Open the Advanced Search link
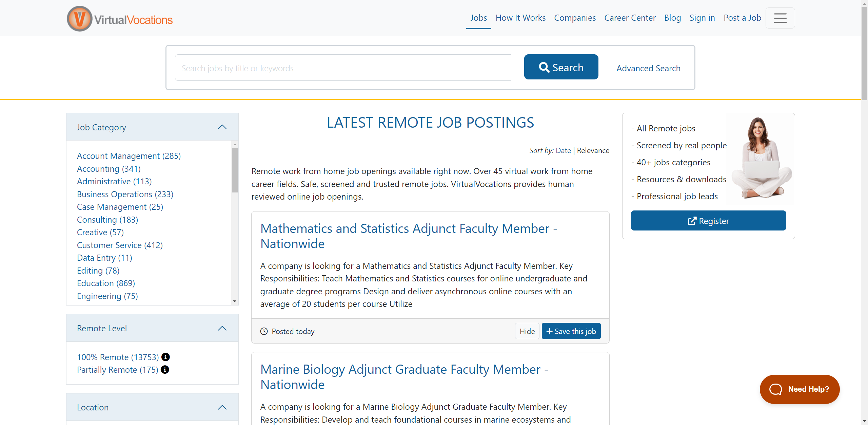Screen dimensions: 868x425 648,68
